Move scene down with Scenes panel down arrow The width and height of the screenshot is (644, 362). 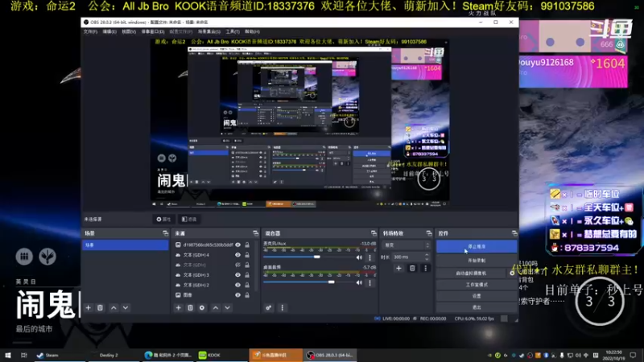coord(126,307)
